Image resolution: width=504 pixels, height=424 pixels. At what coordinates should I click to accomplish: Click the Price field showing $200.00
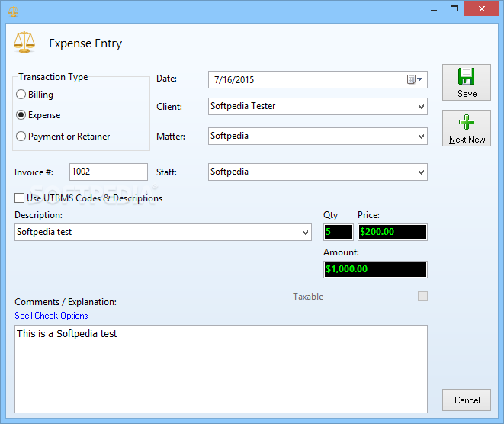point(393,232)
